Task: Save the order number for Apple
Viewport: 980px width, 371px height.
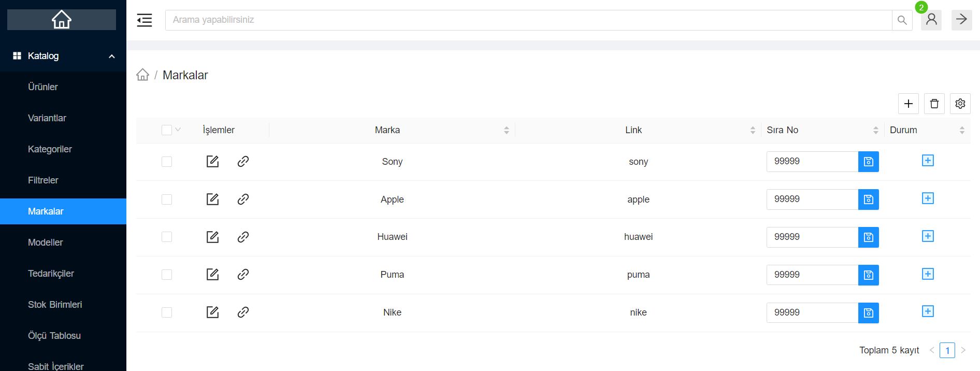Action: click(869, 199)
